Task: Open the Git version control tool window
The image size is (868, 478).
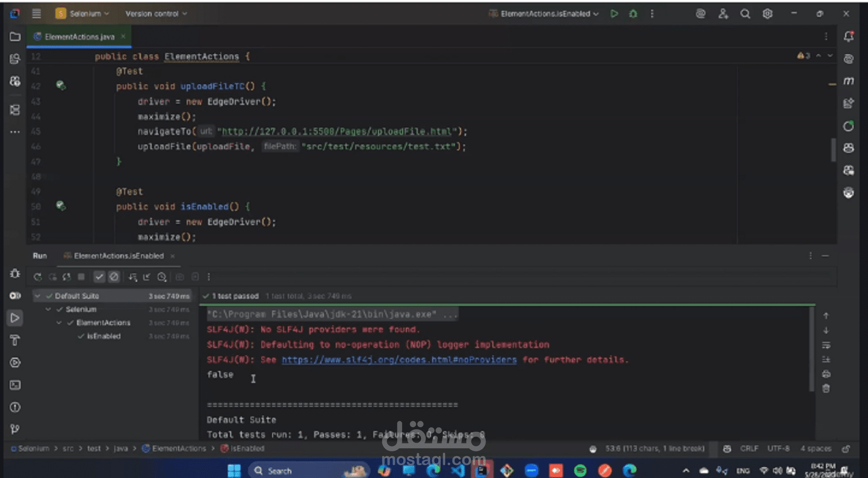Action: coord(15,429)
